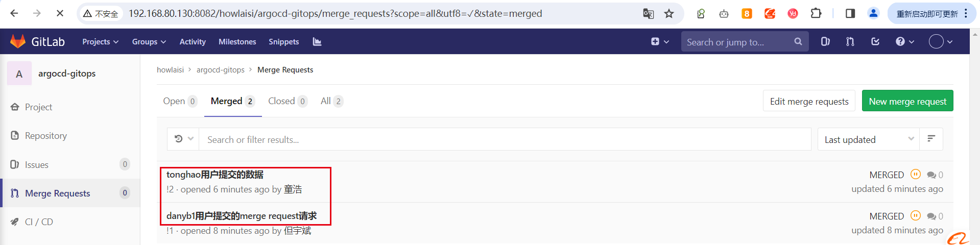Expand the Groups dropdown menu

tap(149, 42)
